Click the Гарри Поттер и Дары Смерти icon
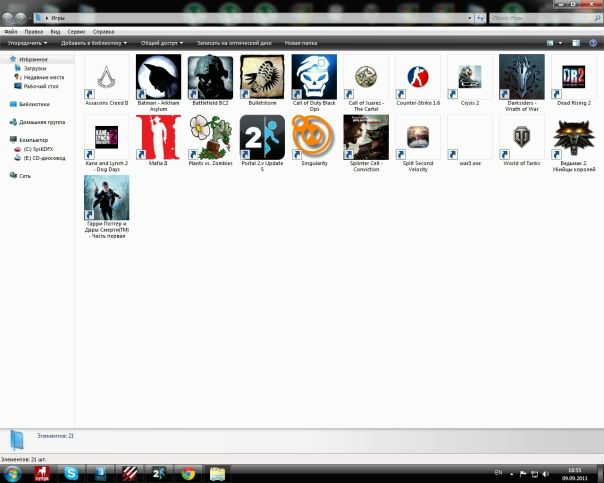Viewport: 604px width, 483px height. coord(106,198)
